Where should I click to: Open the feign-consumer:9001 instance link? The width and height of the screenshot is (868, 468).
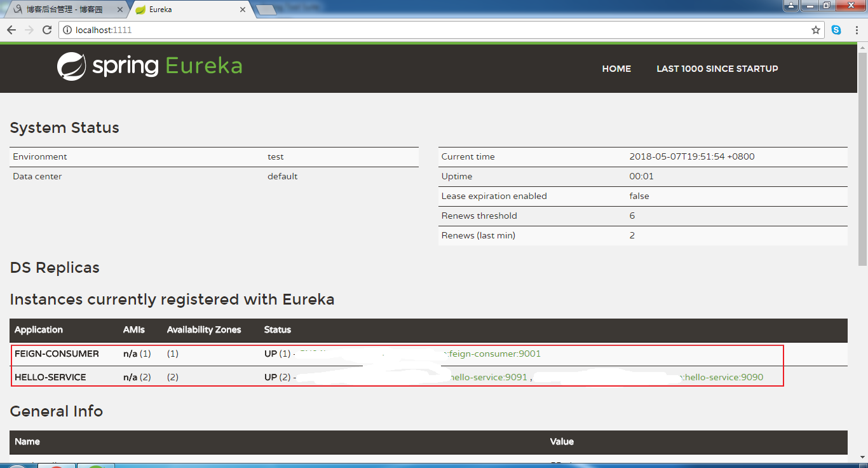(495, 354)
